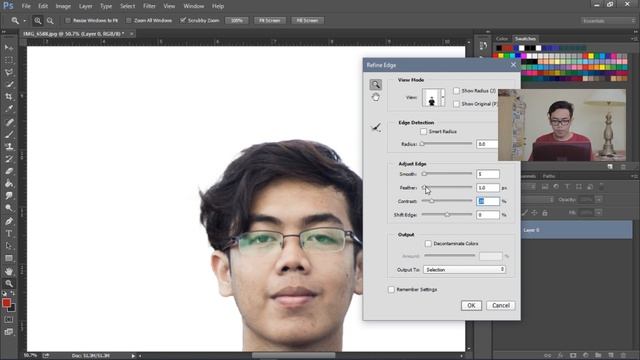Click the Zoom Out icon in options bar
Image resolution: width=640 pixels, height=360 pixels.
pyautogui.click(x=50, y=20)
